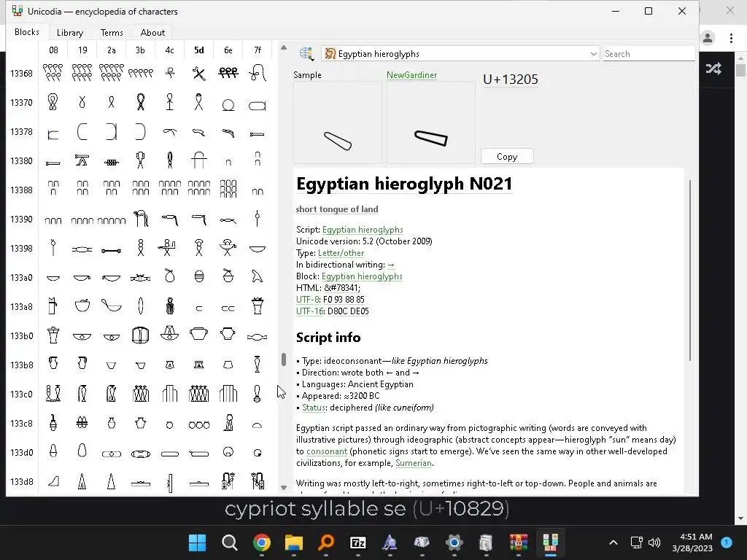Viewport: 747px width, 560px height.
Task: Open WinRAR from the taskbar
Action: point(519,542)
